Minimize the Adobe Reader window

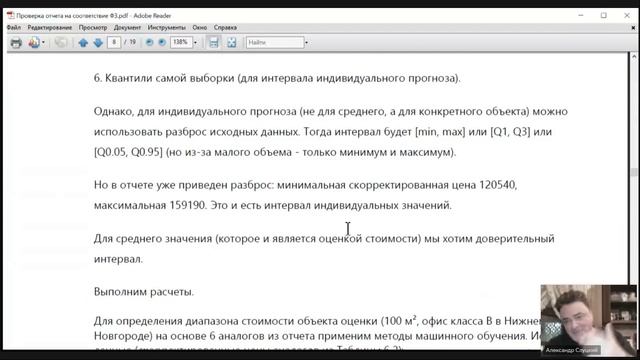(581, 16)
